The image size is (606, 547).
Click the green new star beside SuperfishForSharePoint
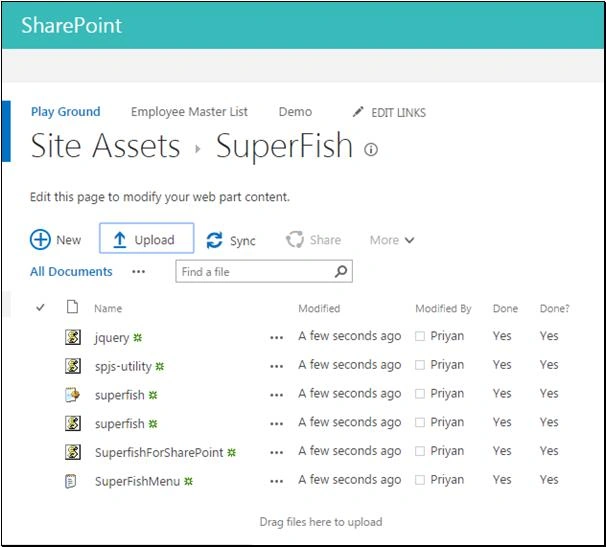232,453
